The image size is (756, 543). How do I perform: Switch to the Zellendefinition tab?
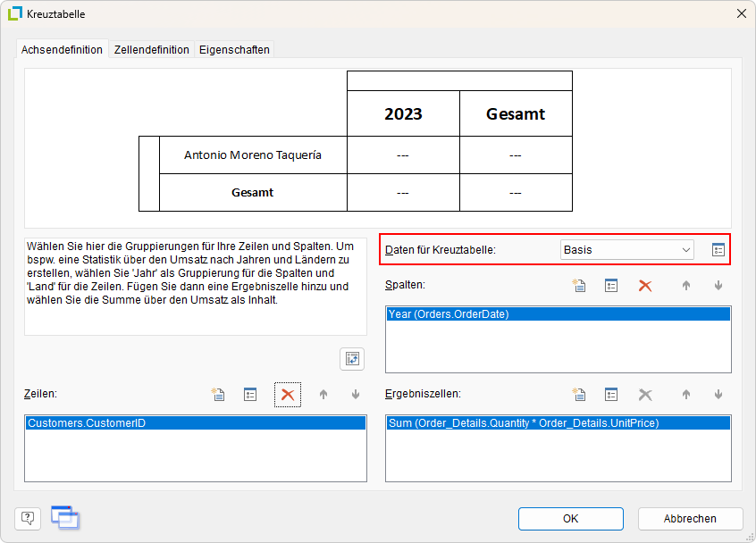click(152, 50)
